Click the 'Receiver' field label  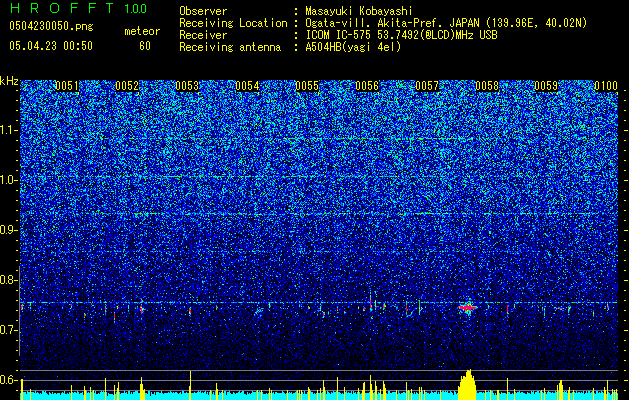203,35
